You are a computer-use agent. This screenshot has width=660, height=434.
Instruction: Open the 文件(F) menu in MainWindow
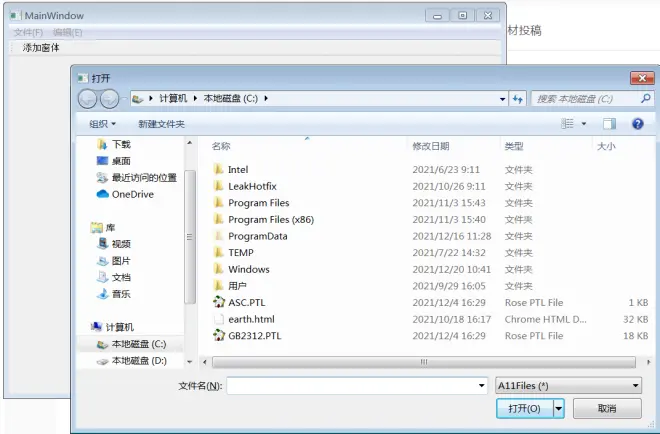coord(28,32)
